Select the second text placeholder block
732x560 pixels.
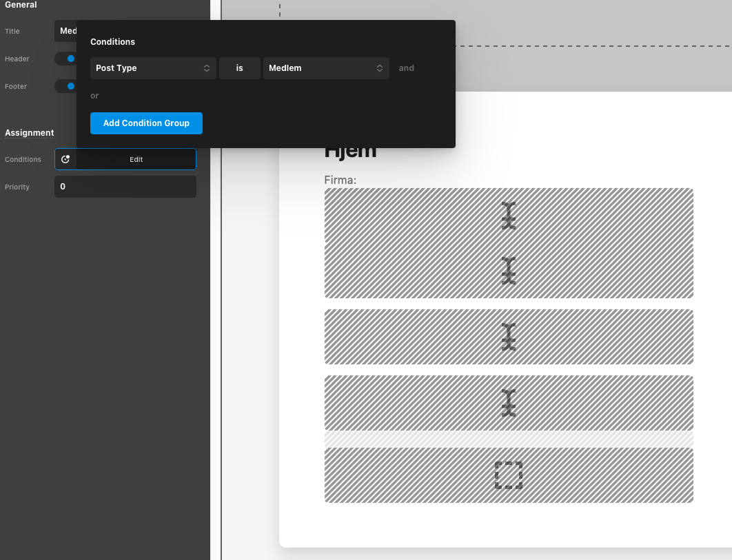point(509,271)
